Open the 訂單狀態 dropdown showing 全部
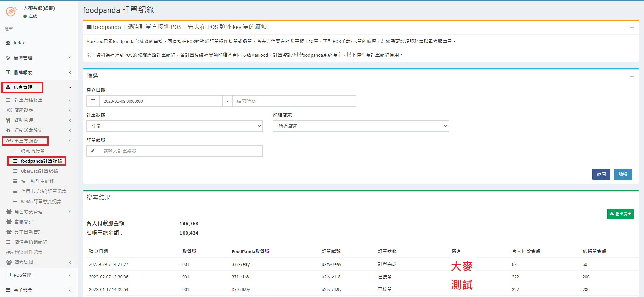This screenshot has width=644, height=297. [174, 126]
